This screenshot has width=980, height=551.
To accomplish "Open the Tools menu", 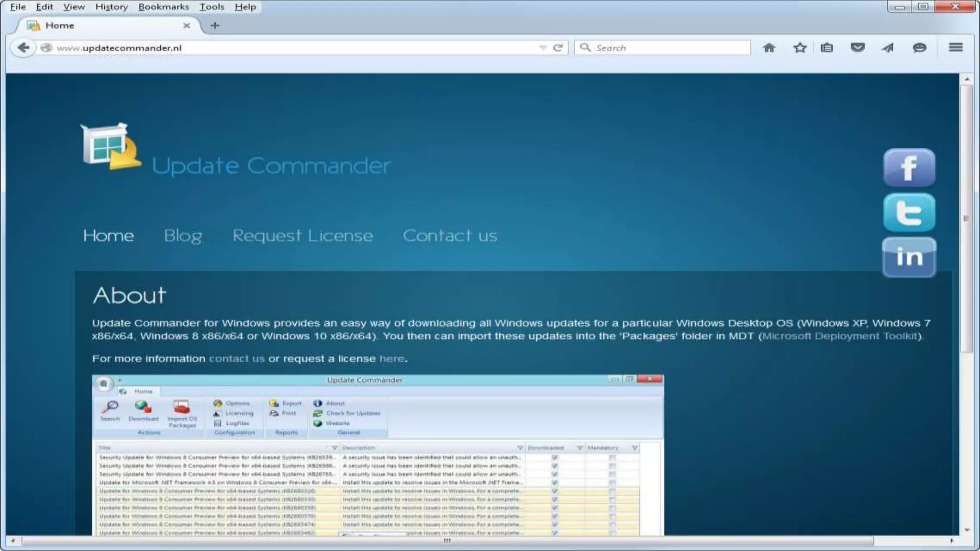I will pyautogui.click(x=212, y=7).
